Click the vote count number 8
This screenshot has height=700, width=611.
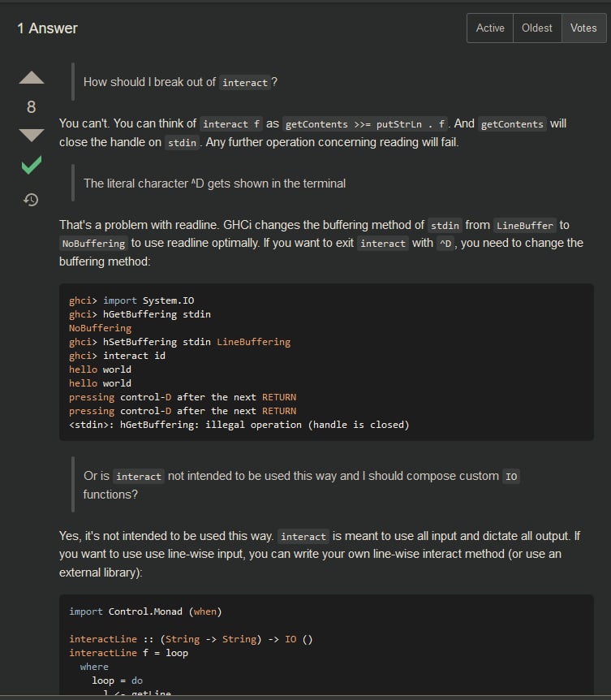[31, 106]
